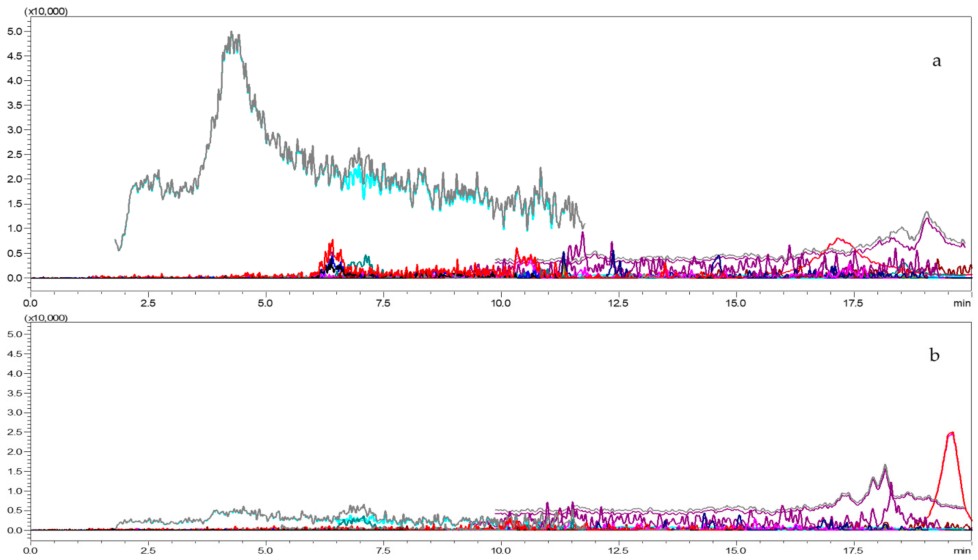
Task: Click the '(x10,000)' scale label above chart a
Action: click(x=46, y=11)
